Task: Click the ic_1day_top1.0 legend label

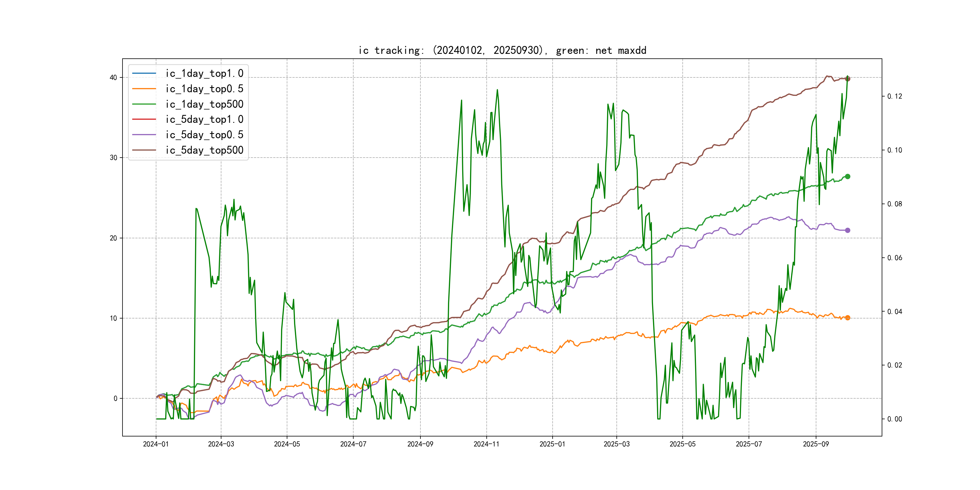Action: coord(204,73)
